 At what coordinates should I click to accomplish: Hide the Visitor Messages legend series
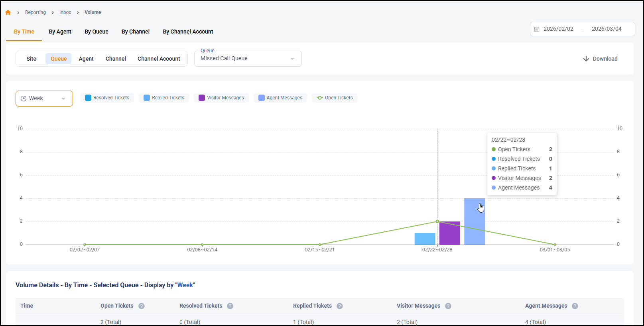pyautogui.click(x=221, y=98)
